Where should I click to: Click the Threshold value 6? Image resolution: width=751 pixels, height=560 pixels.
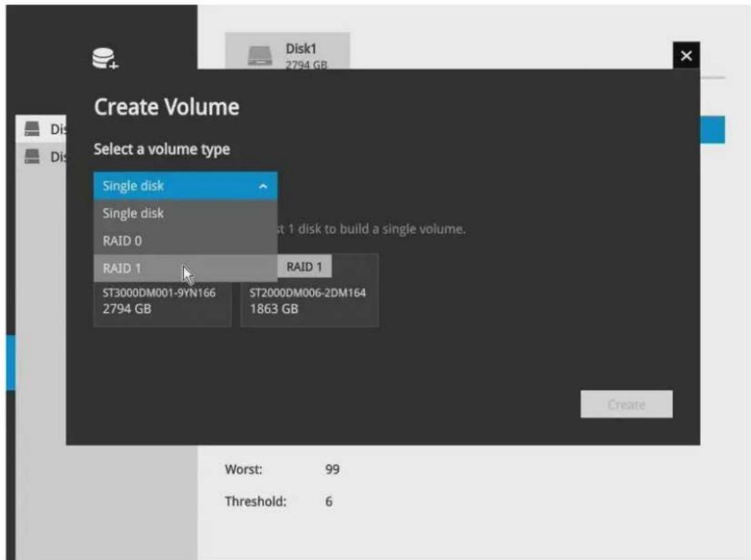point(328,502)
